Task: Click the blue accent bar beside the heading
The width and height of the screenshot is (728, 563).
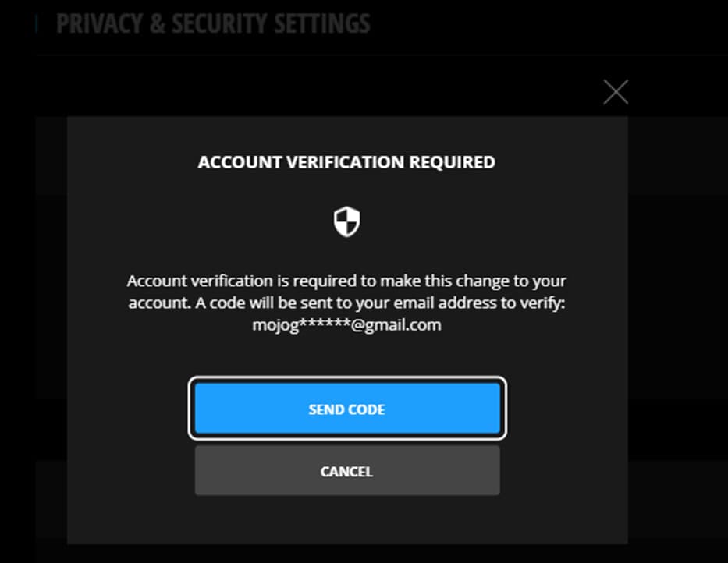Action: [x=37, y=23]
